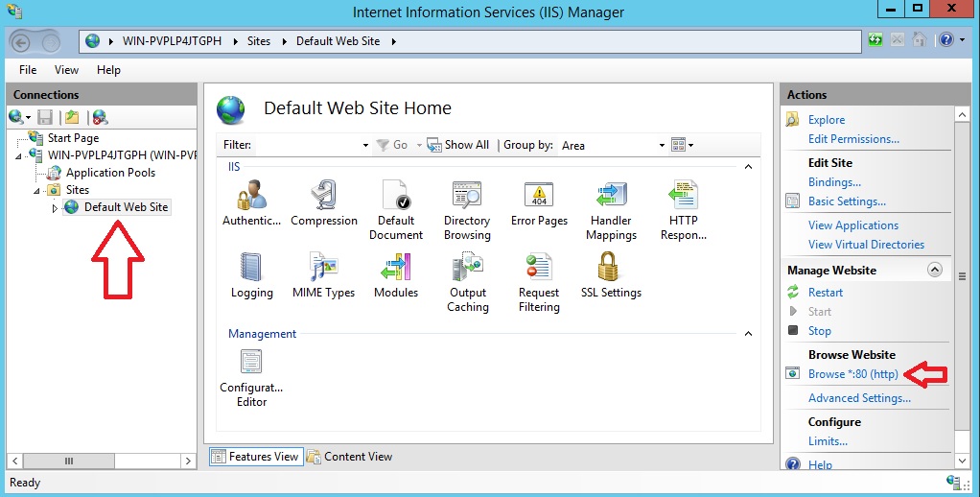Click the status bar network icon

click(954, 483)
